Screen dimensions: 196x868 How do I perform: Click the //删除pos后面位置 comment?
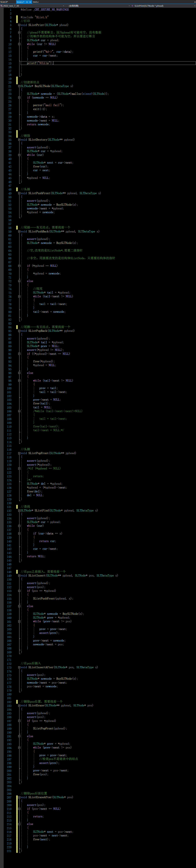point(34,794)
